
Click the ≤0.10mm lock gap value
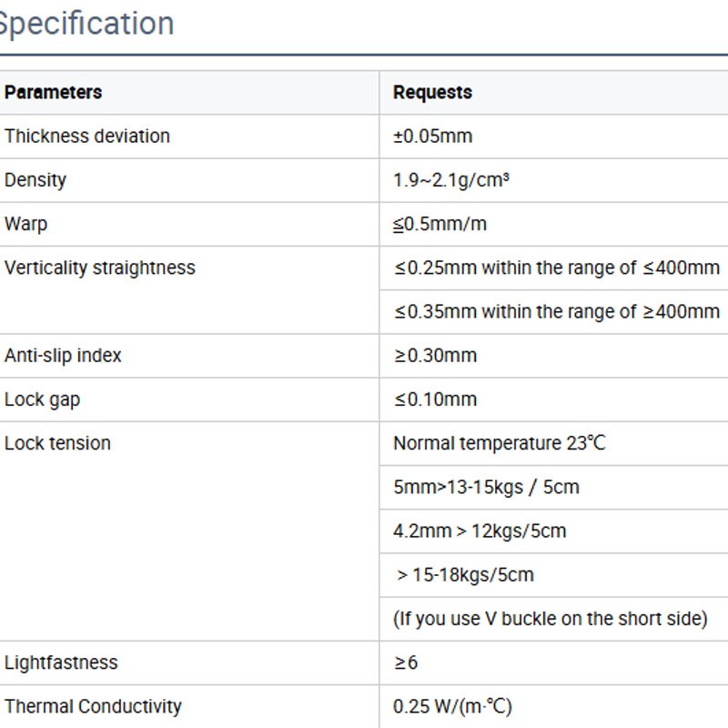point(436,399)
